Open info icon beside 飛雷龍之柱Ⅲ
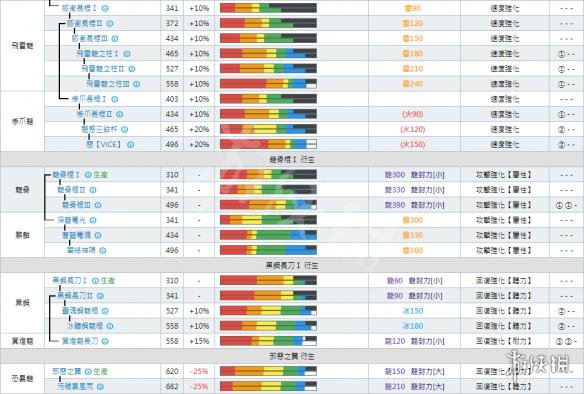The height and width of the screenshot is (394, 584). [137, 84]
